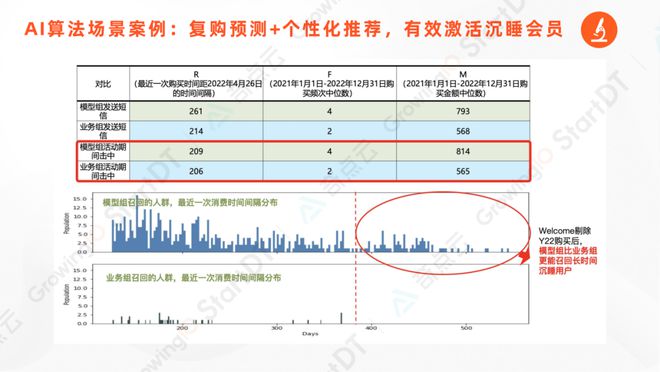This screenshot has height=372, width=660.
Task: Select the 'R' column header cell
Action: (196, 84)
